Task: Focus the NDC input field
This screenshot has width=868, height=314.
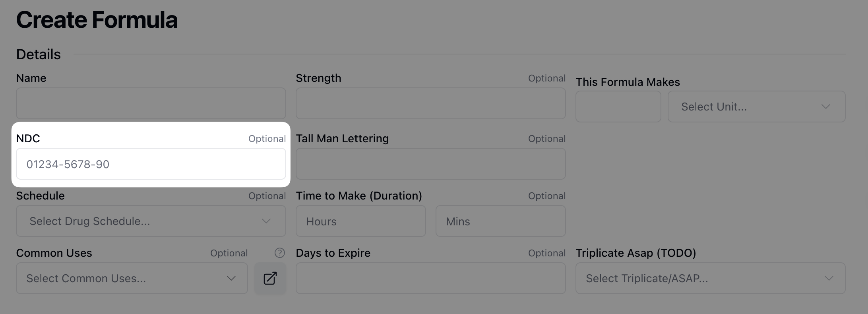Action: pyautogui.click(x=151, y=164)
